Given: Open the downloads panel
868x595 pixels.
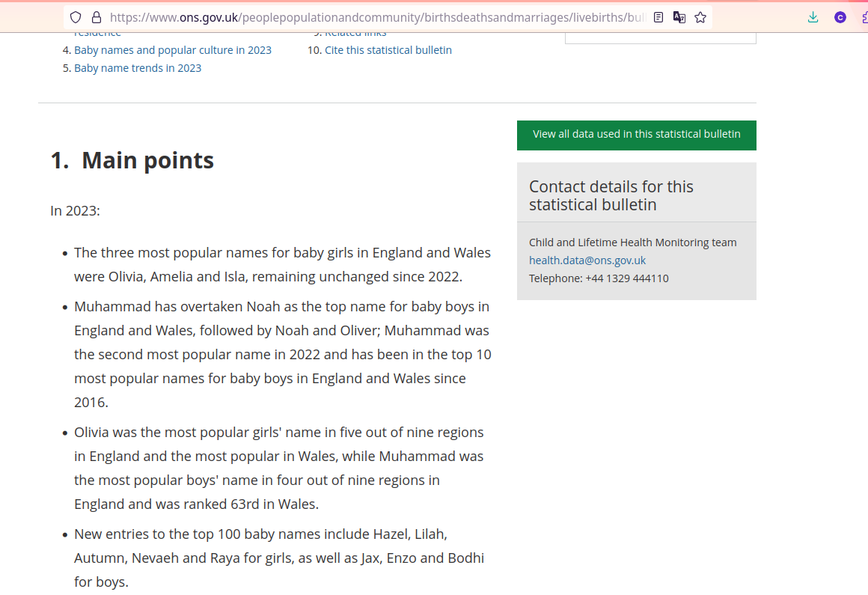Looking at the screenshot, I should point(813,17).
